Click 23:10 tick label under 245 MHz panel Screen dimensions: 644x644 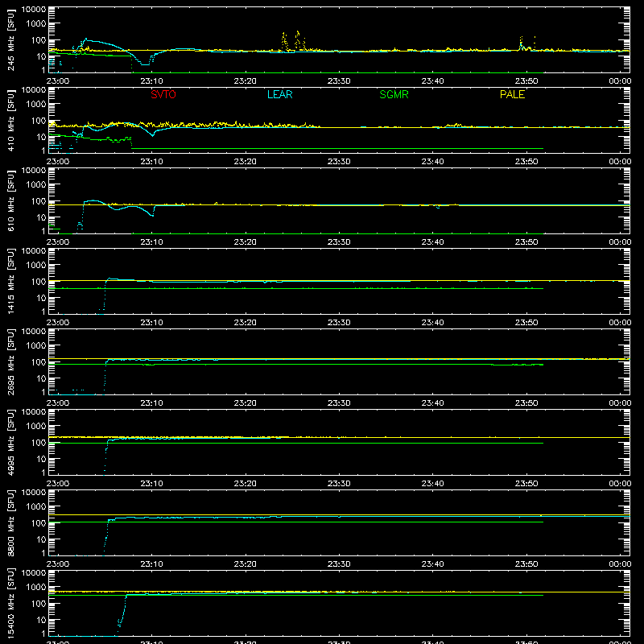coord(151,81)
